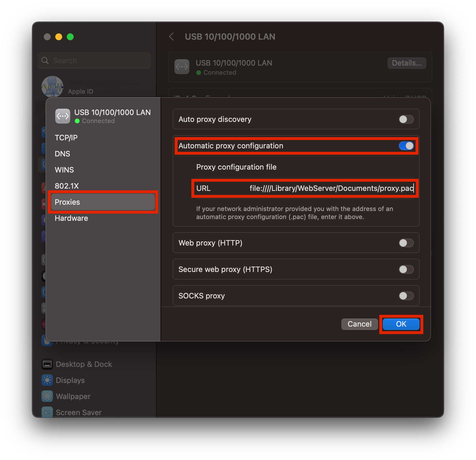Select the Hardware tab
Image resolution: width=476 pixels, height=460 pixels.
click(71, 218)
